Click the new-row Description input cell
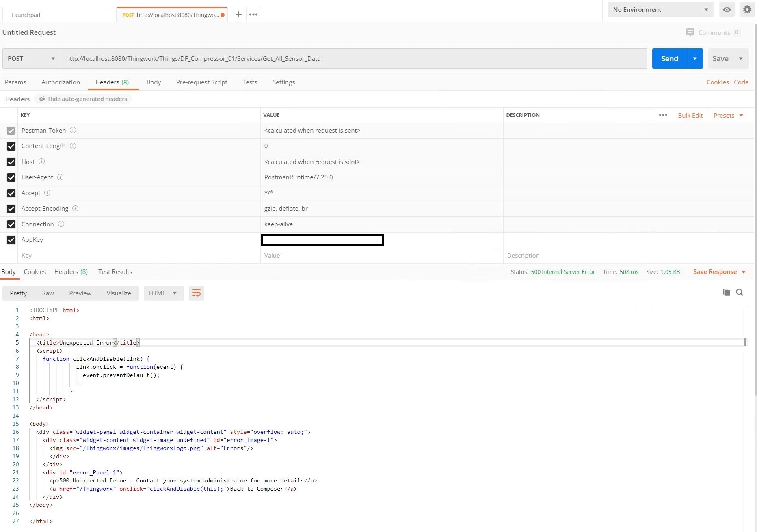 click(x=628, y=255)
